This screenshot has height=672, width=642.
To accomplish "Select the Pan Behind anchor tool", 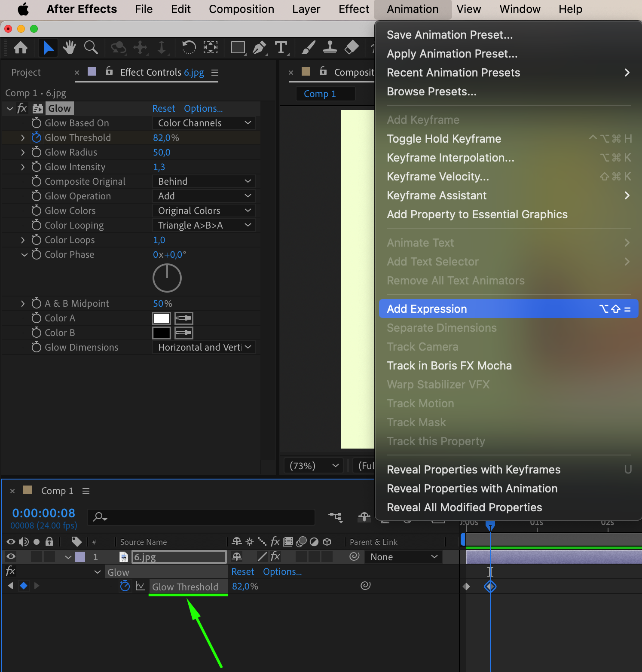I will tap(210, 47).
